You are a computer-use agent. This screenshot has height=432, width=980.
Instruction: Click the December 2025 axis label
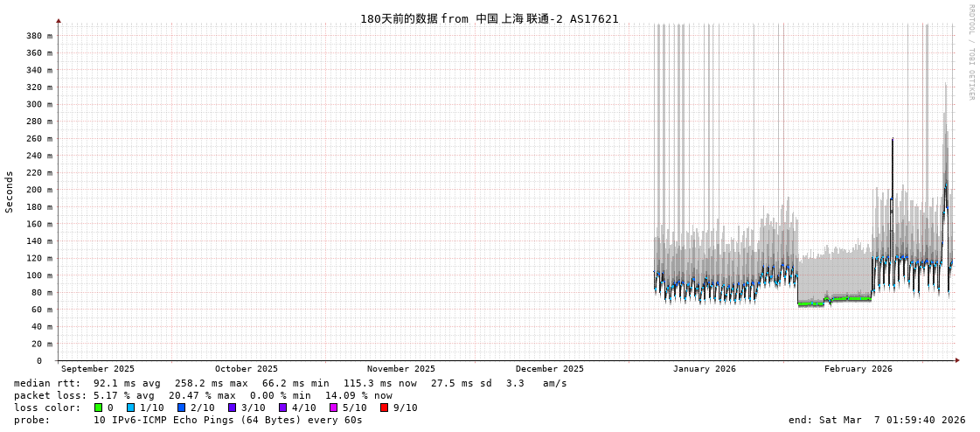pyautogui.click(x=549, y=369)
